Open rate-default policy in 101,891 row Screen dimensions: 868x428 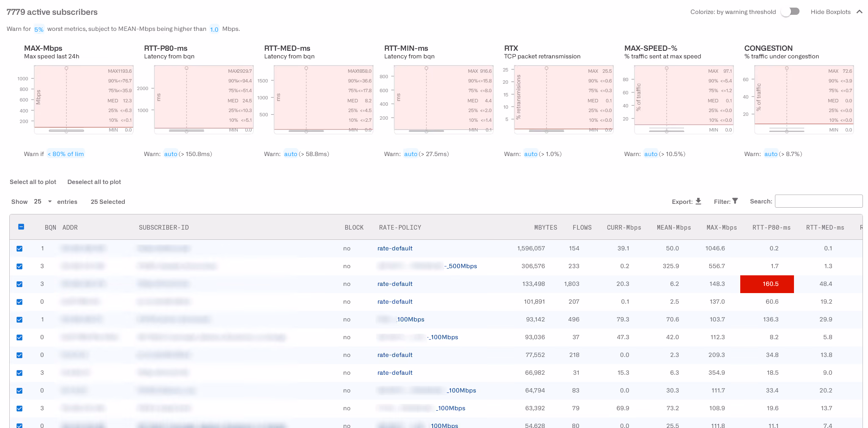pyautogui.click(x=395, y=302)
